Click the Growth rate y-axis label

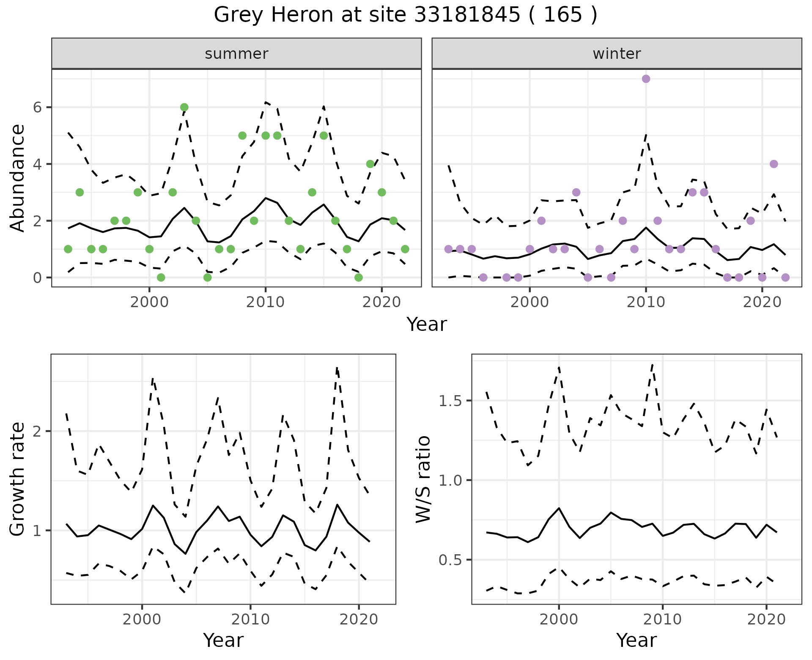tap(17, 479)
